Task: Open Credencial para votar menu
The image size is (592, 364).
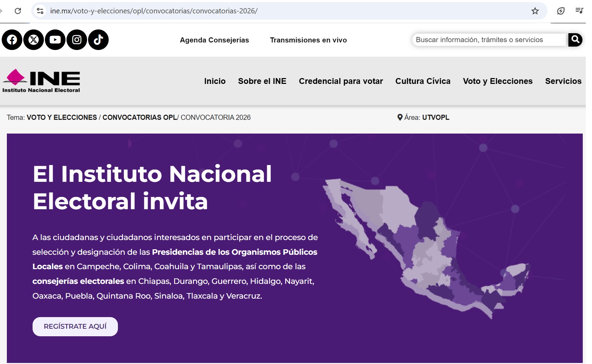Action: (x=341, y=81)
